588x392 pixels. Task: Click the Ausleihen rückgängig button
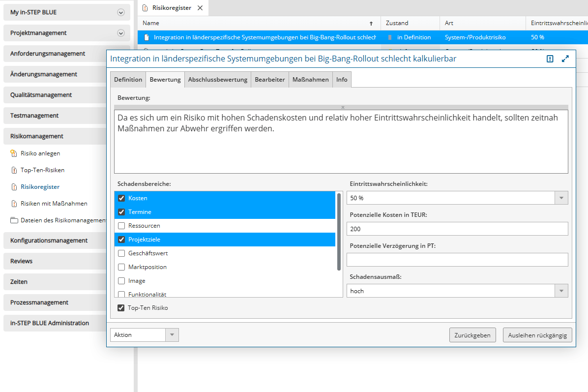pos(537,335)
